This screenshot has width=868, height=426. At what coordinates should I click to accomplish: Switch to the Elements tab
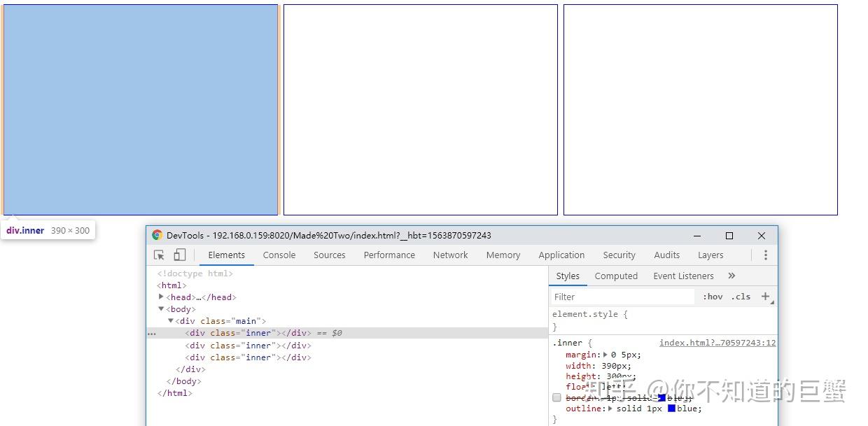click(226, 255)
